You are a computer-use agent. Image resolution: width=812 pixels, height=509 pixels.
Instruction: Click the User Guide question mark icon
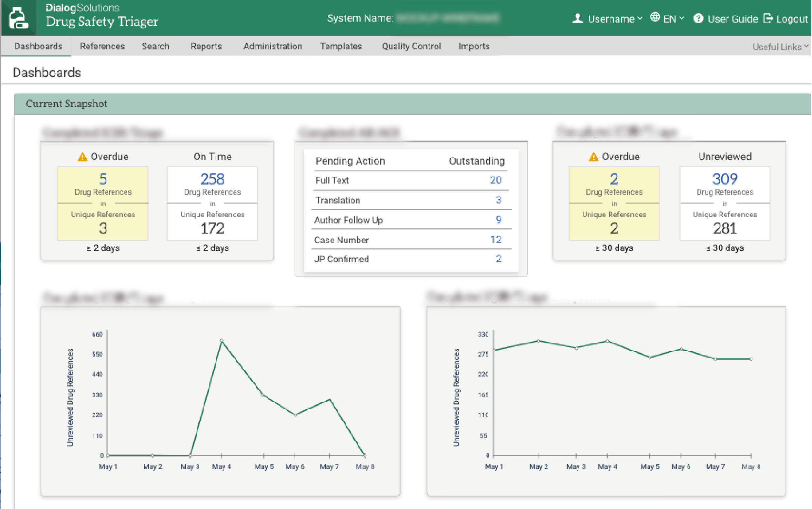pos(698,19)
